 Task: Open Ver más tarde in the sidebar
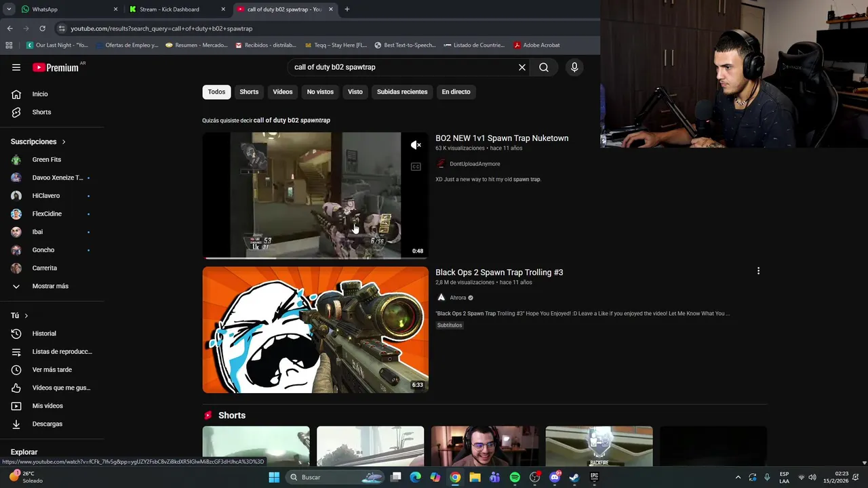52,369
